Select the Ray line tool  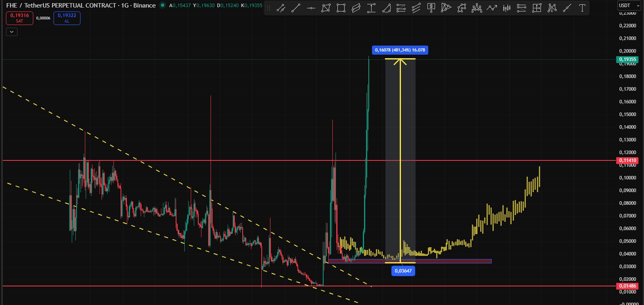tap(567, 8)
